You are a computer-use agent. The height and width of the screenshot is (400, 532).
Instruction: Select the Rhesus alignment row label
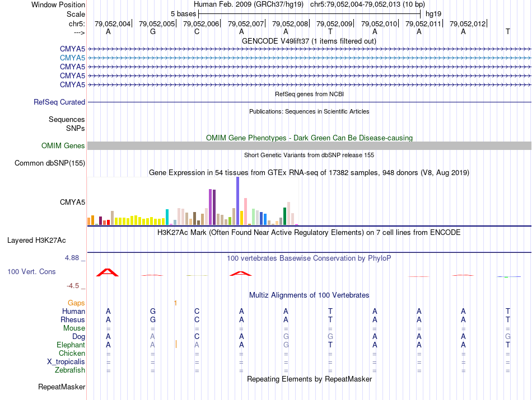(x=73, y=319)
